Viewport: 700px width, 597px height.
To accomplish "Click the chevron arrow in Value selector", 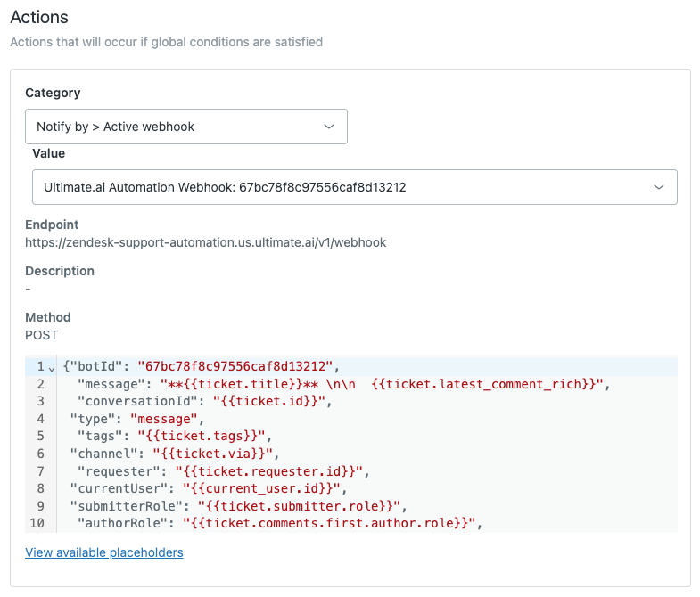I will click(x=659, y=187).
